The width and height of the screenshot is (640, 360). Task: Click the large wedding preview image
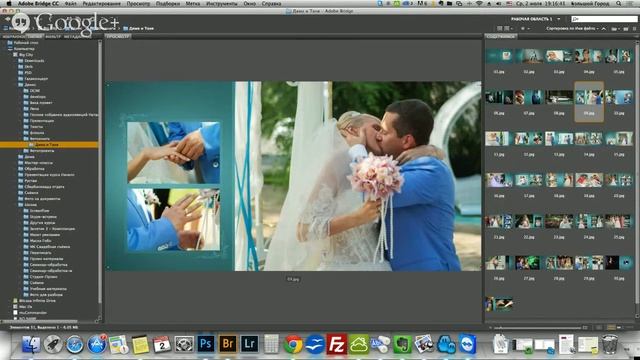tap(293, 176)
